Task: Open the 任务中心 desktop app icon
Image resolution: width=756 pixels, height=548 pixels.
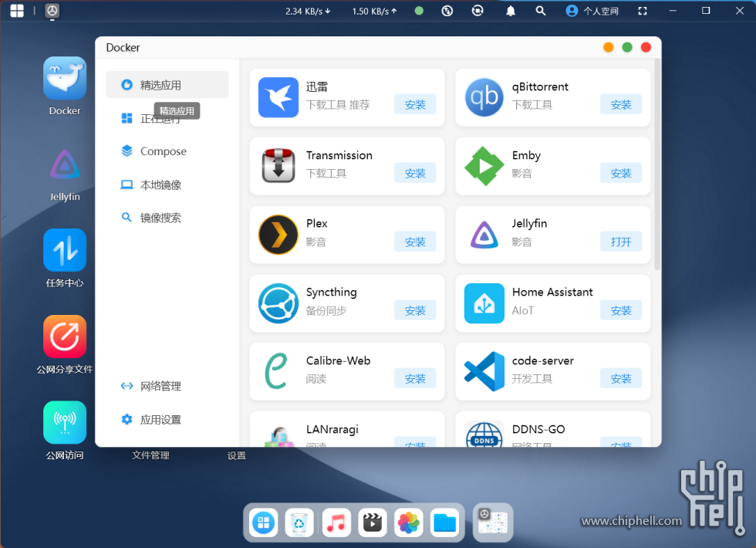Action: pyautogui.click(x=65, y=250)
